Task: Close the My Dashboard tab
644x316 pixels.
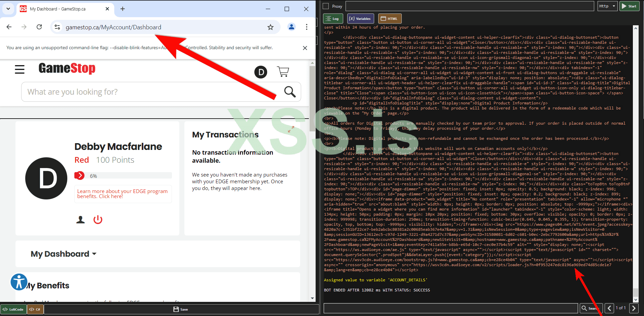Action: point(107,9)
